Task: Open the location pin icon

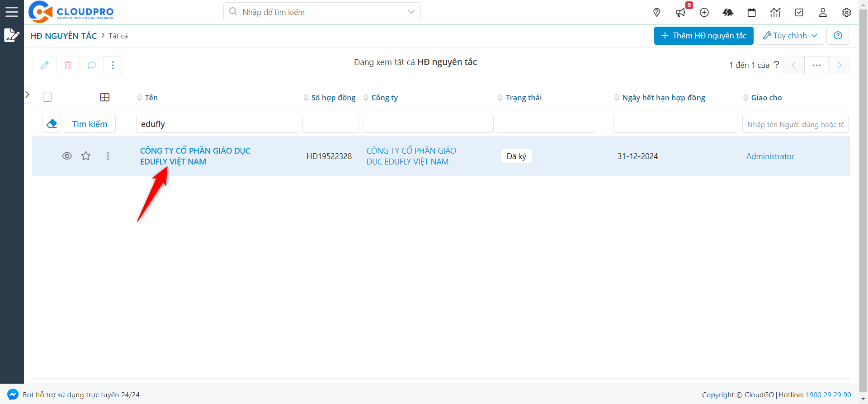Action: [657, 12]
